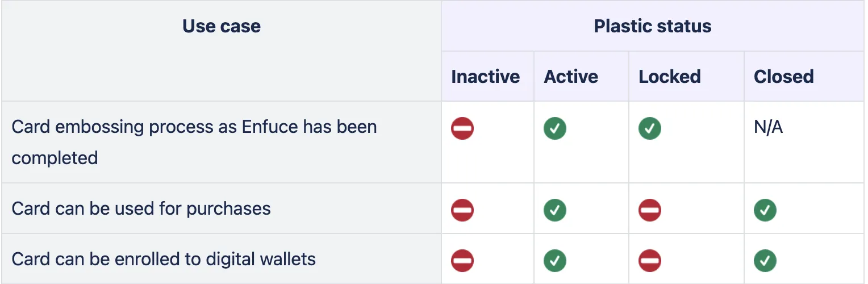Click the red icon for Locked digital wallets
Image resolution: width=868 pixels, height=284 pixels.
[650, 261]
